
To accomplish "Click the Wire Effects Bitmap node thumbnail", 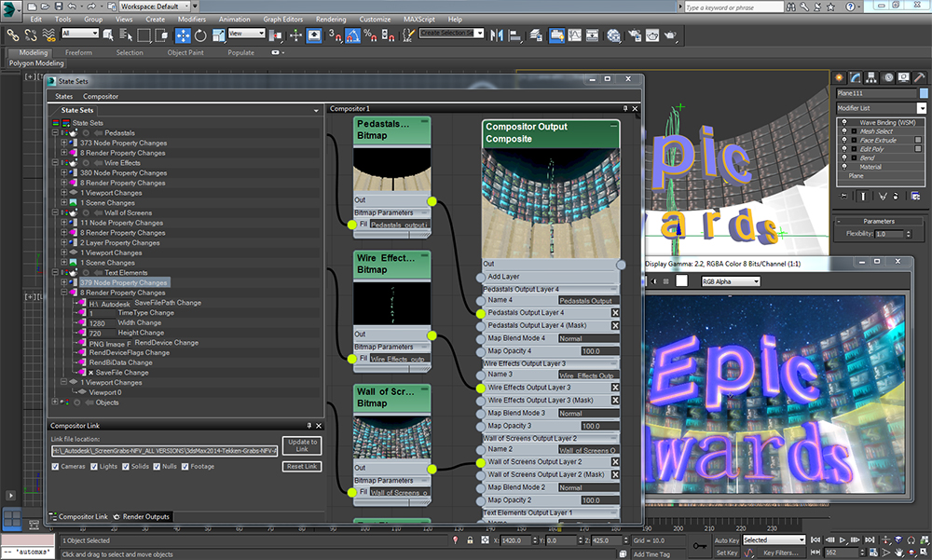I will coord(392,303).
